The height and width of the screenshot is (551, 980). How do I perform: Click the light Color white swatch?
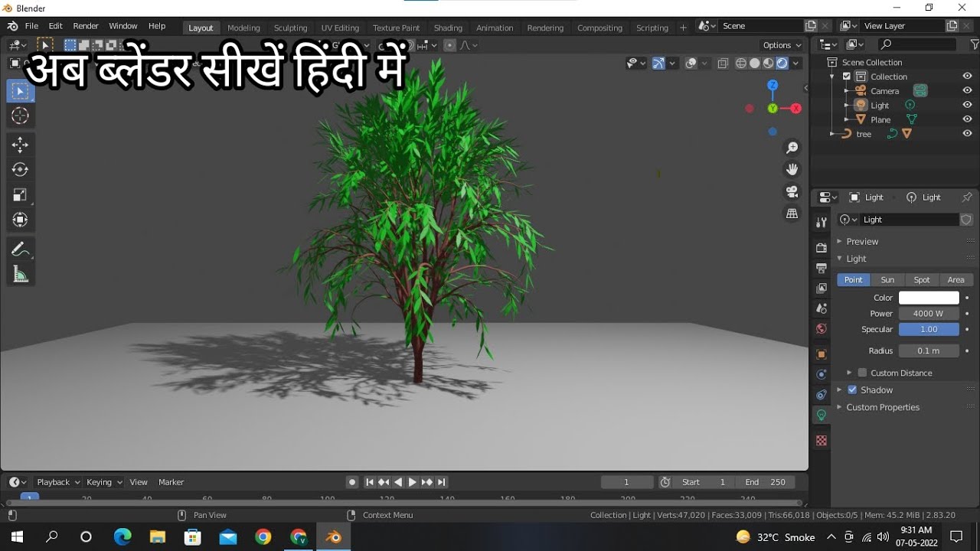pyautogui.click(x=929, y=298)
